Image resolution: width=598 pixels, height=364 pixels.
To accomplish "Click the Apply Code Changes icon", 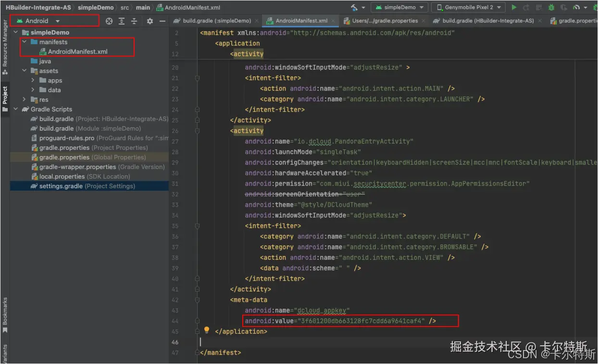I will (x=539, y=7).
